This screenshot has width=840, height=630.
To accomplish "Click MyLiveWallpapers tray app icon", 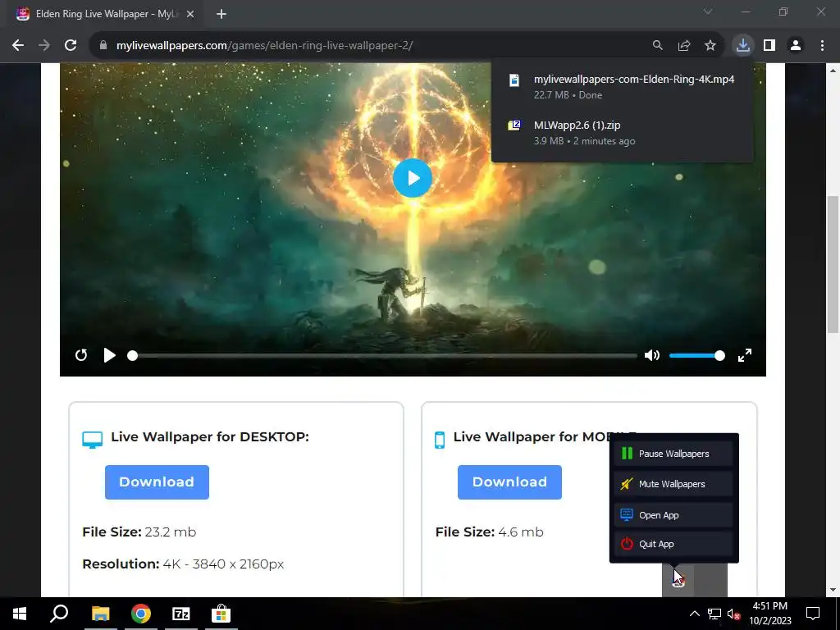I will pyautogui.click(x=678, y=580).
